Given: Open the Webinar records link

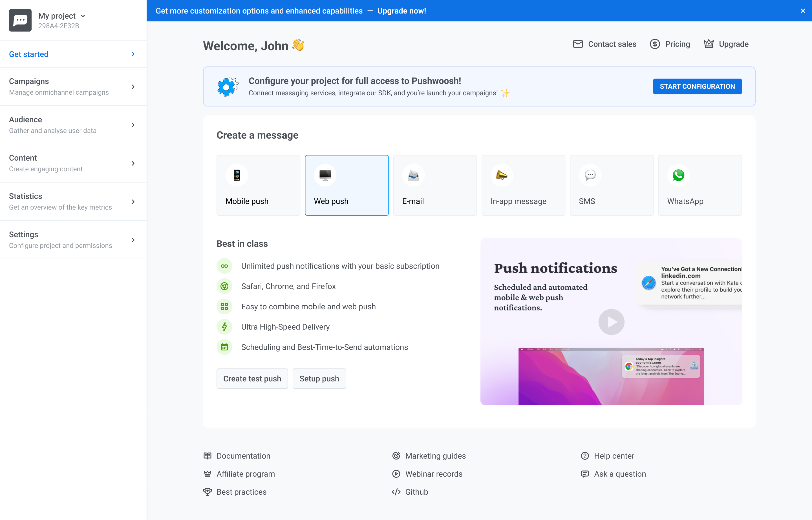Looking at the screenshot, I should click(434, 474).
